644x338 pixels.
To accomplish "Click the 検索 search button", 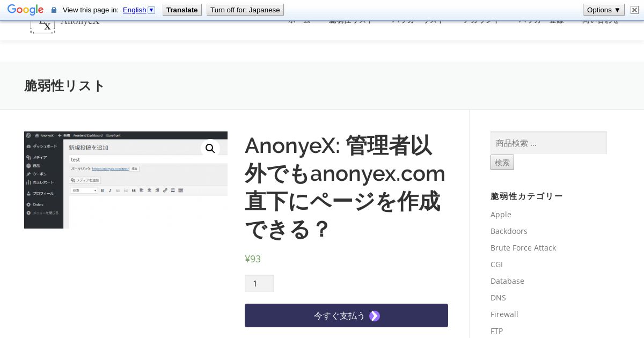I will click(x=502, y=163).
